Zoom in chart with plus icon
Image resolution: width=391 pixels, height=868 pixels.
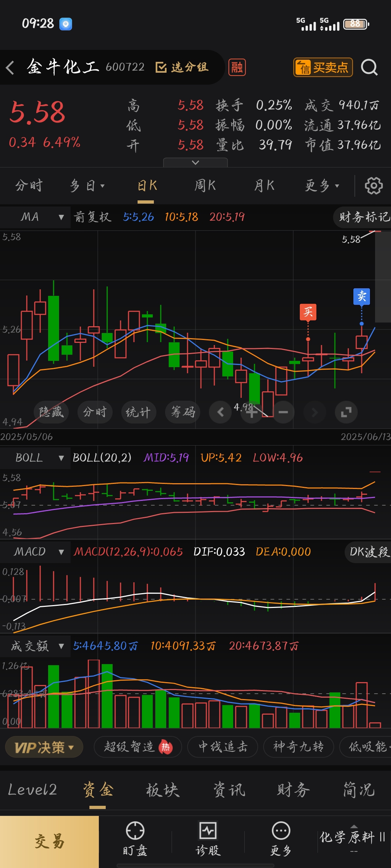click(x=252, y=412)
